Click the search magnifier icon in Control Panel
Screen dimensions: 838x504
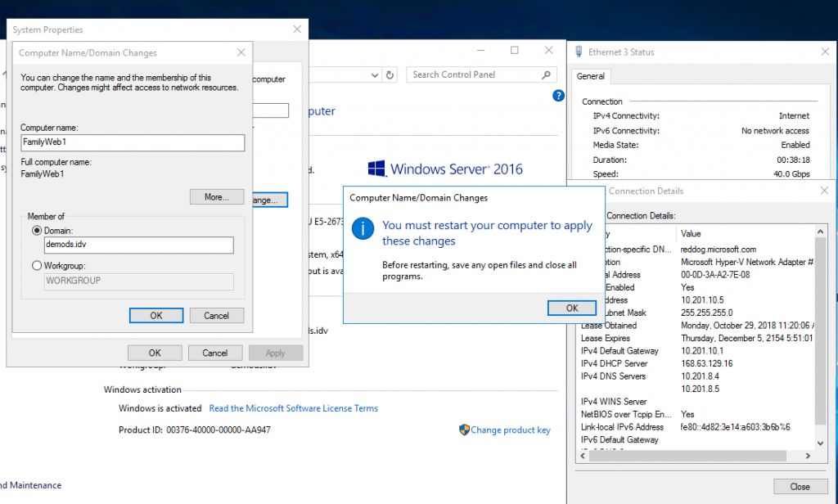point(546,74)
